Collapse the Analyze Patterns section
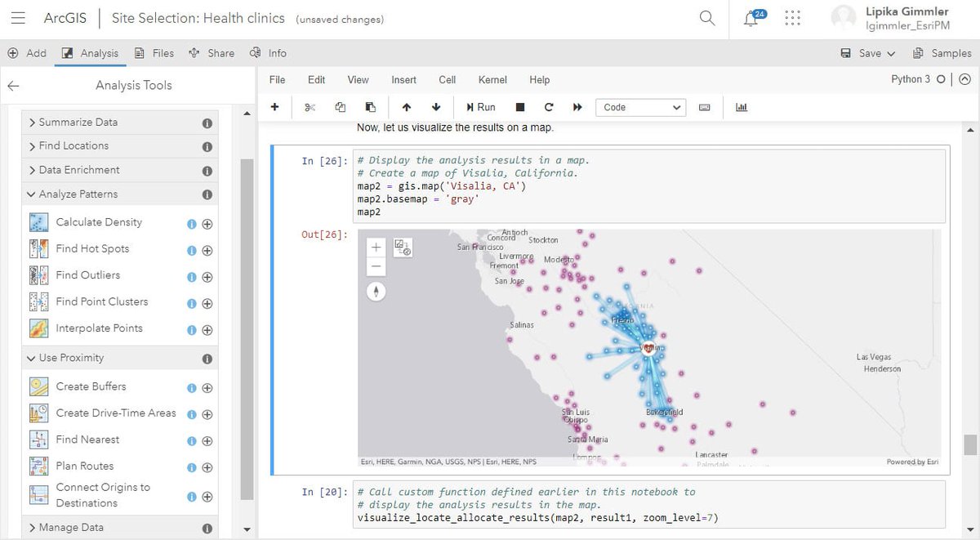 pos(78,194)
